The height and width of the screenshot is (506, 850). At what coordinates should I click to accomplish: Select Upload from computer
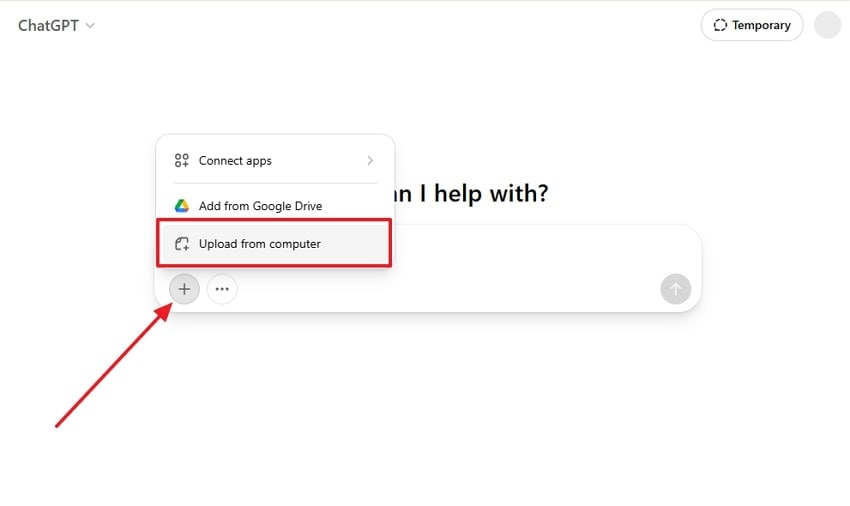coord(260,244)
